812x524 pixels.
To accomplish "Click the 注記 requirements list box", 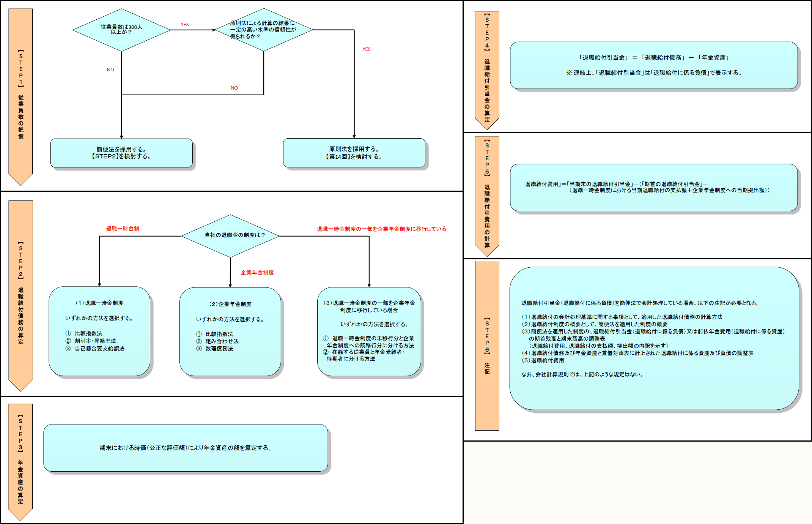I will pos(653,338).
